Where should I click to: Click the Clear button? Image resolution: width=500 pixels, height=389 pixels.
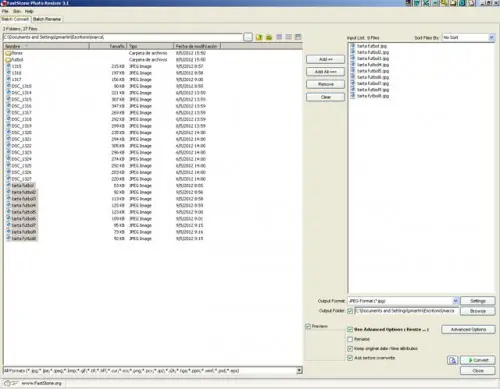click(326, 97)
